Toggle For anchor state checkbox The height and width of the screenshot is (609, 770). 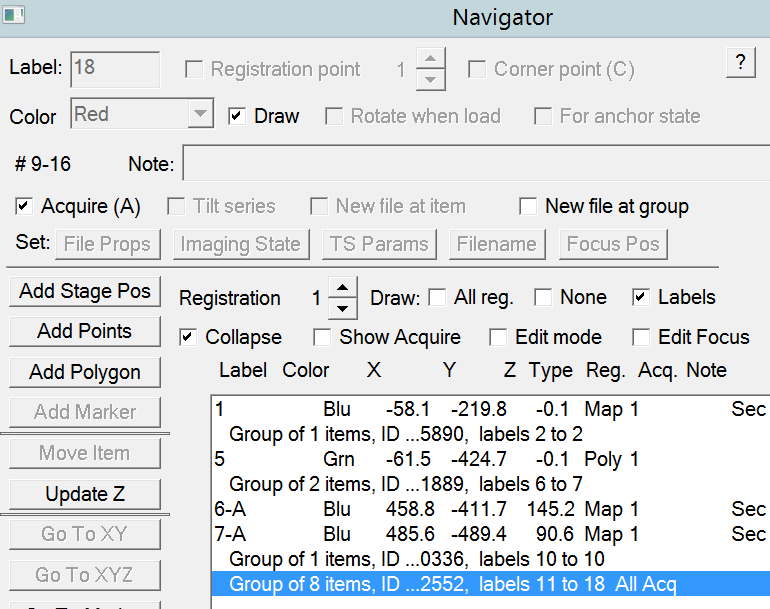543,116
